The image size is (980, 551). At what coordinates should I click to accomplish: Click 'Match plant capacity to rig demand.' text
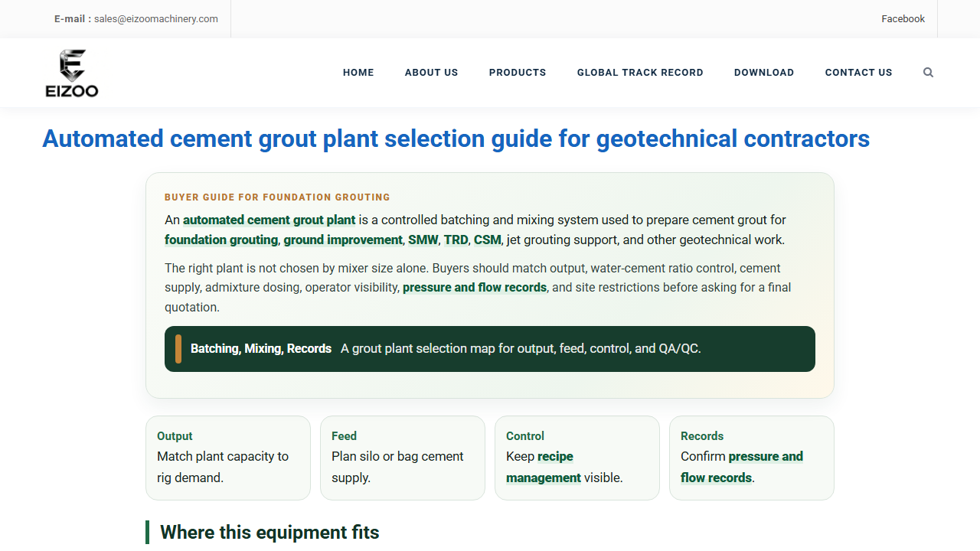223,467
